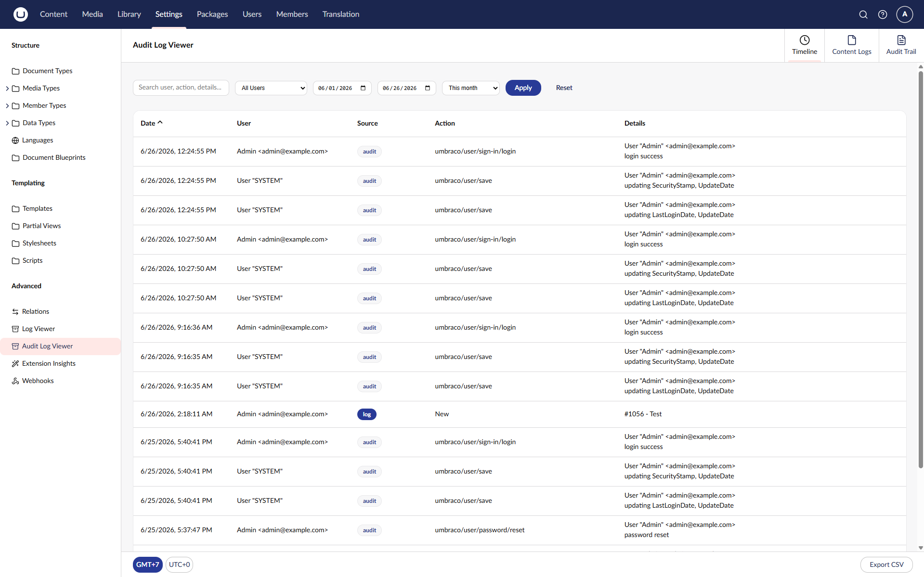Click the Data Types folder icon
Viewport: 924px width, 577px height.
tap(15, 123)
